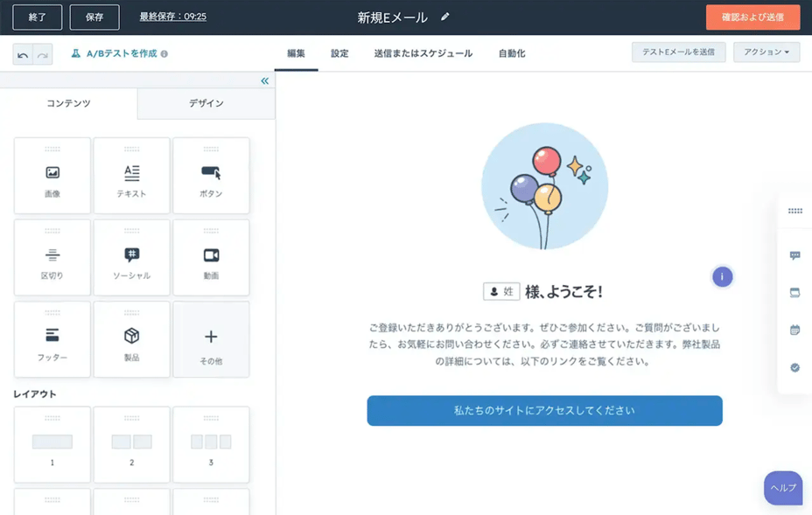Select the テキスト text block icon
Screen dimensions: 812x515
pyautogui.click(x=131, y=175)
